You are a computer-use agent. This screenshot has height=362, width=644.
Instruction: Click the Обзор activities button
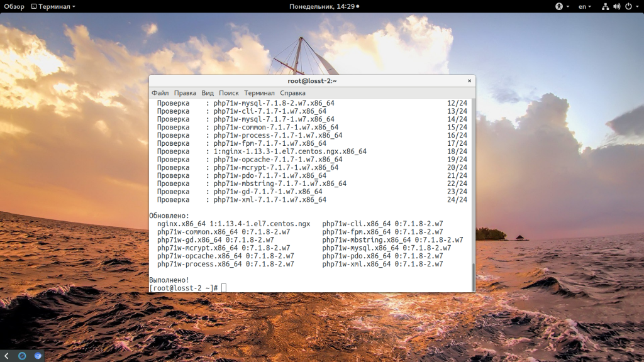click(14, 6)
